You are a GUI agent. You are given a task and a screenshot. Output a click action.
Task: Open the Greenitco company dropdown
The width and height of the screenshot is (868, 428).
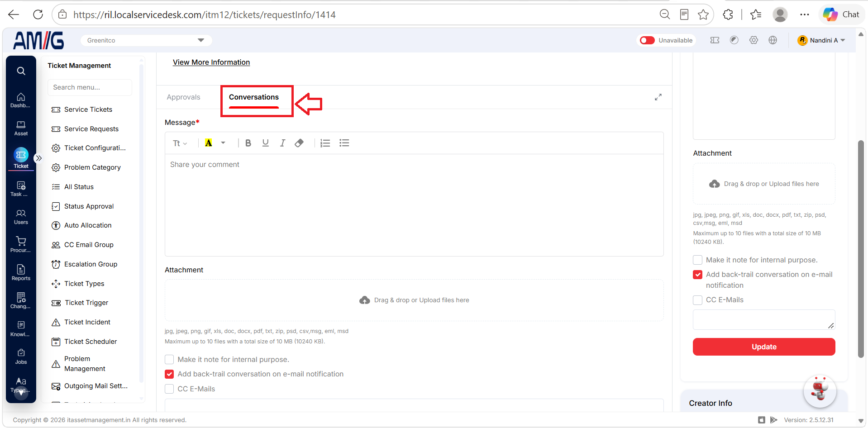pos(146,40)
